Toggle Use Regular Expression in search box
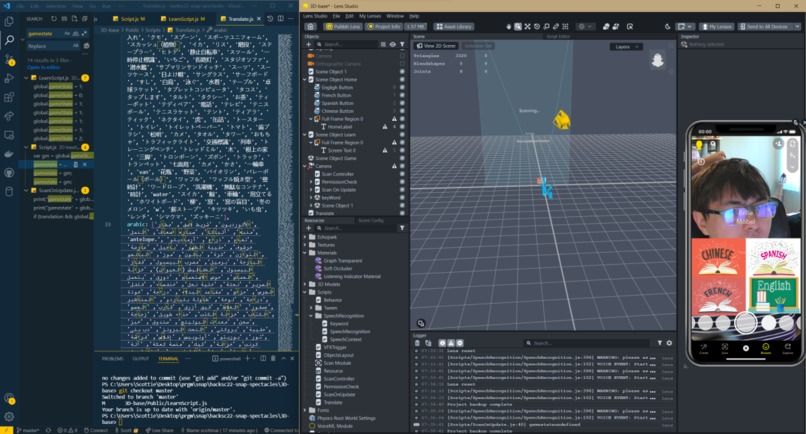The width and height of the screenshot is (806, 434). click(84, 33)
